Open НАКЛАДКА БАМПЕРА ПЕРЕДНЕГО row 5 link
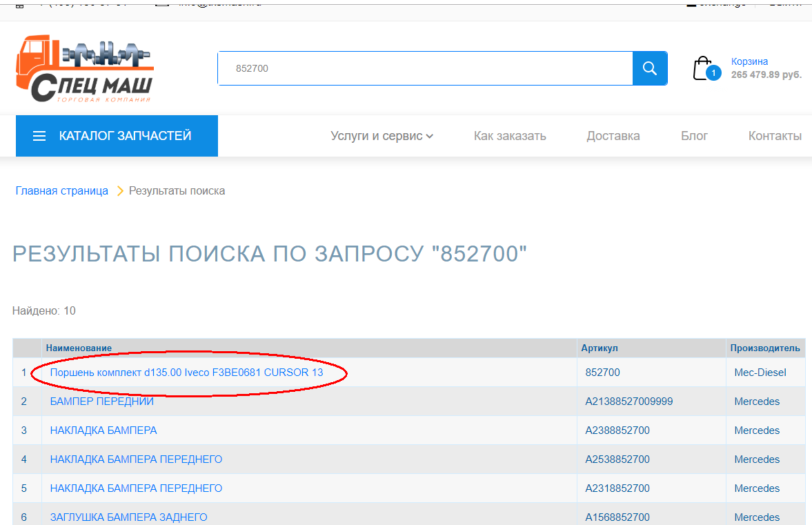812x525 pixels. [x=136, y=488]
